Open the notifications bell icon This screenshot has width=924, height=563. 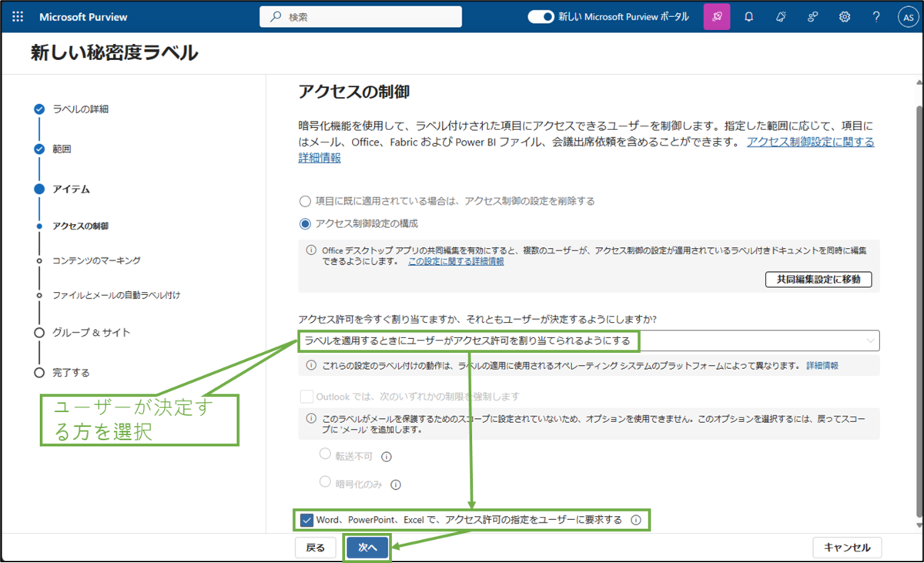pyautogui.click(x=749, y=17)
